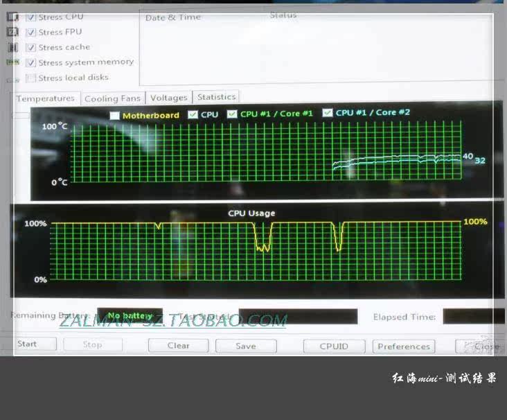The image size is (507, 420).
Task: Open the Preferences dialog
Action: coord(404,346)
